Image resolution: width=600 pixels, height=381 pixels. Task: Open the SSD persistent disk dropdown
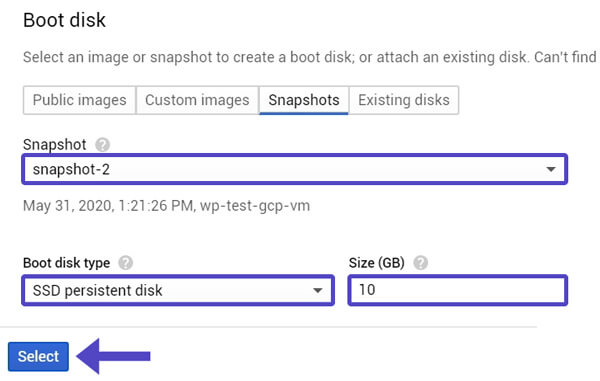[178, 290]
